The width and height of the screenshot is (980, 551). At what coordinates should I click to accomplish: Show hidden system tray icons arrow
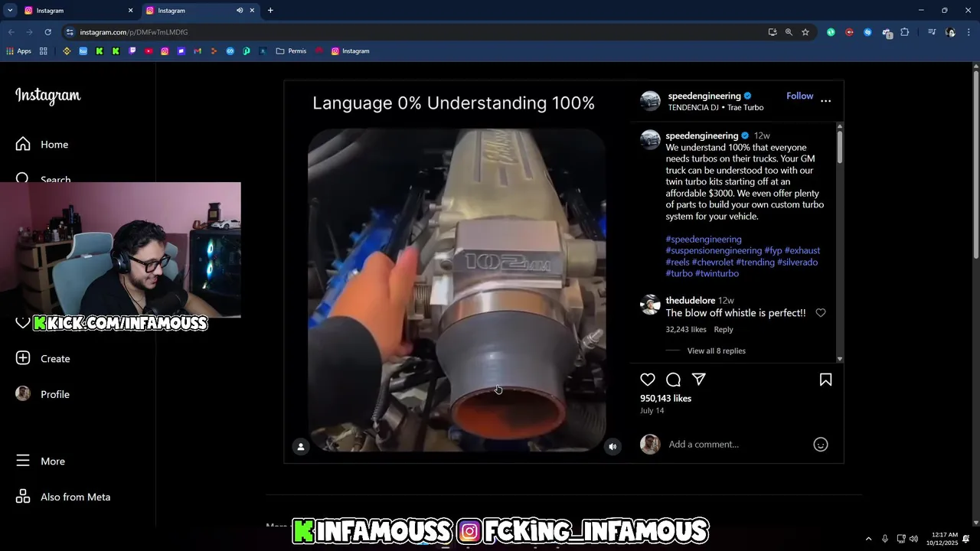click(868, 539)
